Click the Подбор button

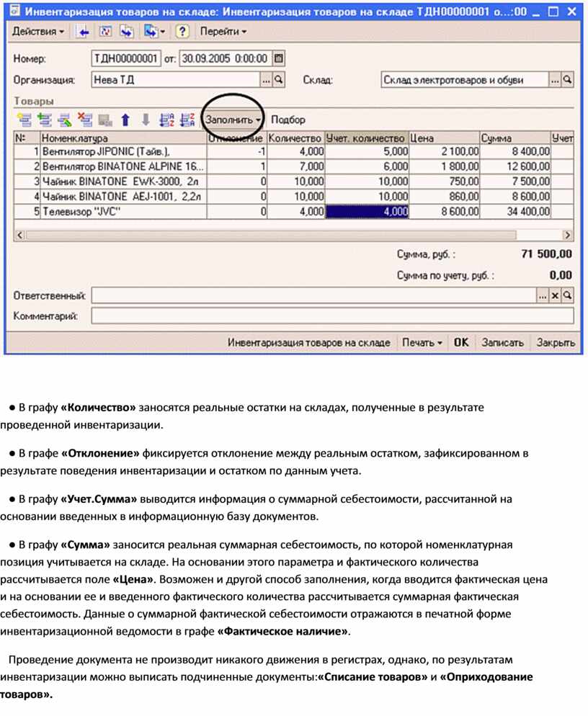coord(288,120)
